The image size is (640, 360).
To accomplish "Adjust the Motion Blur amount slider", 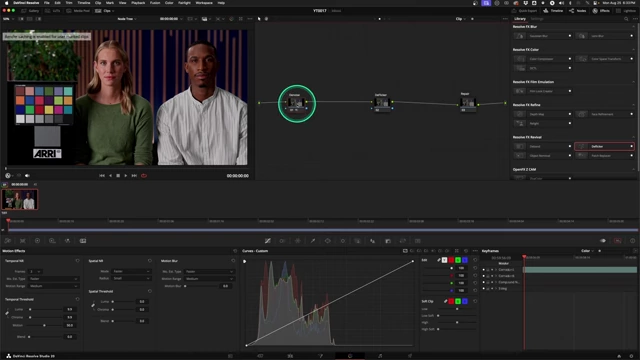I will coord(185,286).
